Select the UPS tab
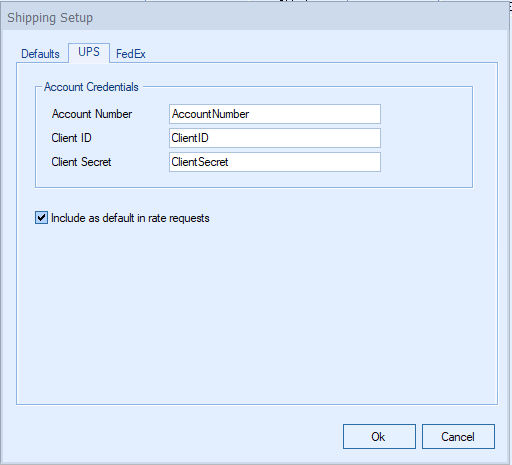The width and height of the screenshot is (512, 465). click(x=89, y=52)
